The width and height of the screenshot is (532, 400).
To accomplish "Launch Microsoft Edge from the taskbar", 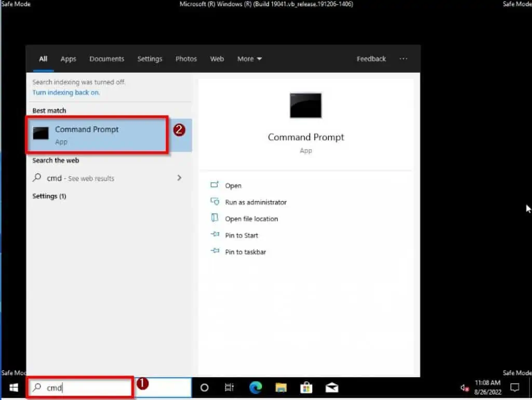I will click(255, 387).
